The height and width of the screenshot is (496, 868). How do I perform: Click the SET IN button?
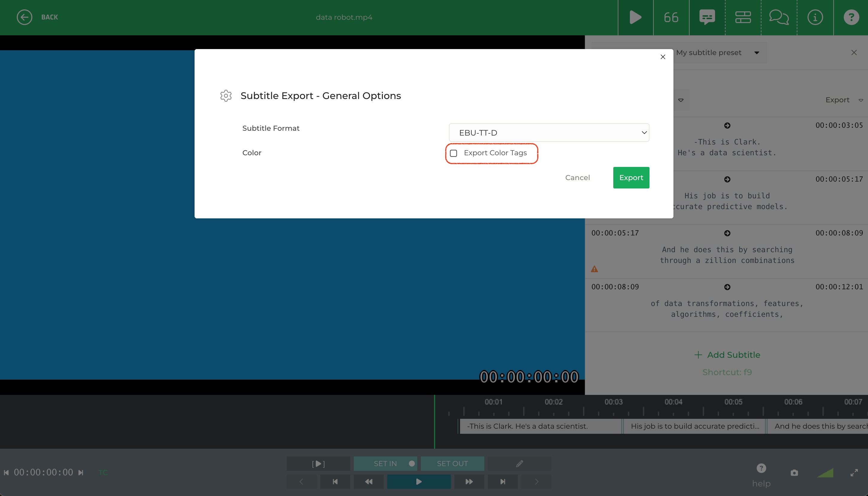pyautogui.click(x=385, y=464)
